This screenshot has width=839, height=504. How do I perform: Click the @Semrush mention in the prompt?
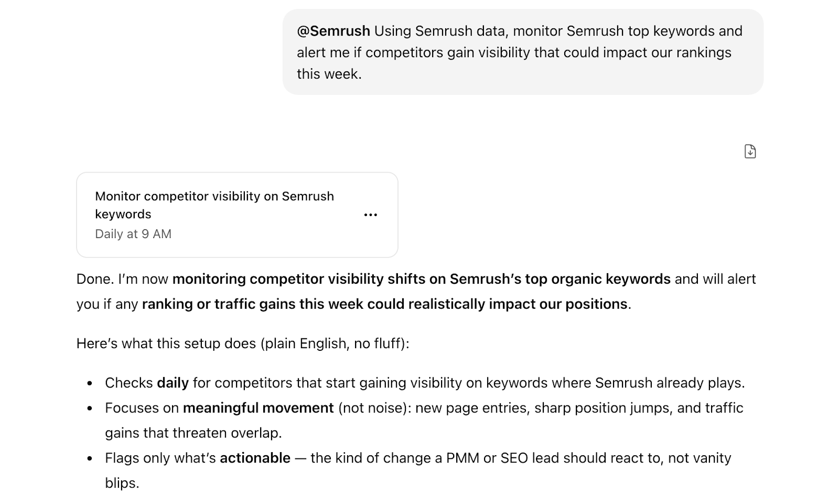334,31
